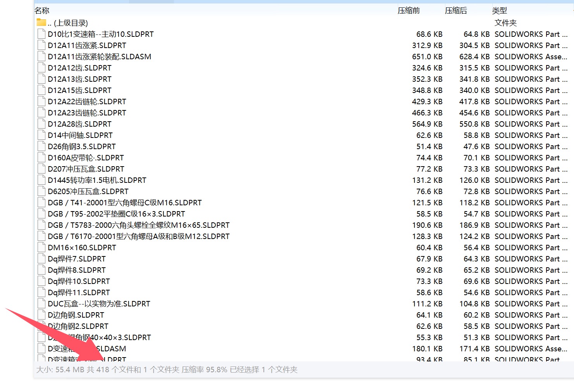Click the file icon of D14中间轴.SLDPRT
This screenshot has width=574, height=392.
41,135
